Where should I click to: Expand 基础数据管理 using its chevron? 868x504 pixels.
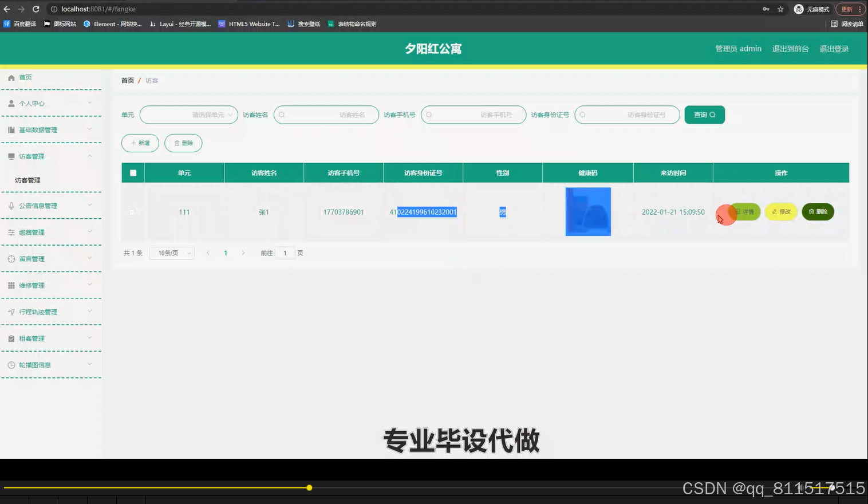89,129
